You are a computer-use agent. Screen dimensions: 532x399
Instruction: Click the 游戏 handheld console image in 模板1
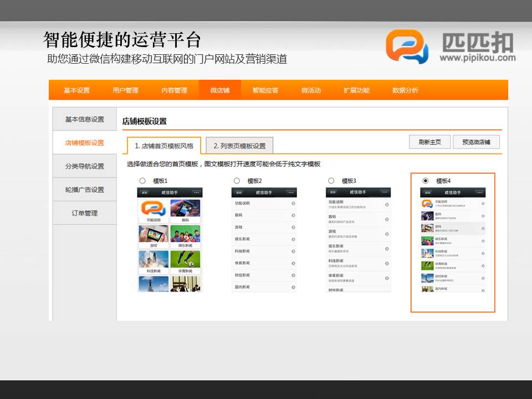pos(154,234)
